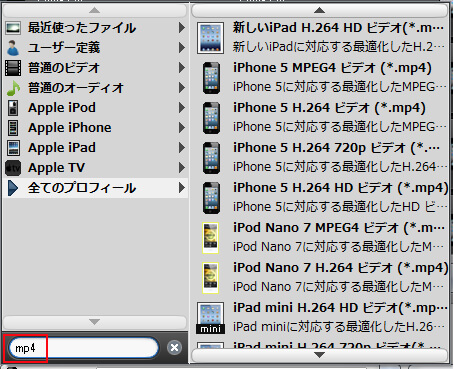Click description iPhone 5に対応する最適化したH.264…

pos(339,167)
